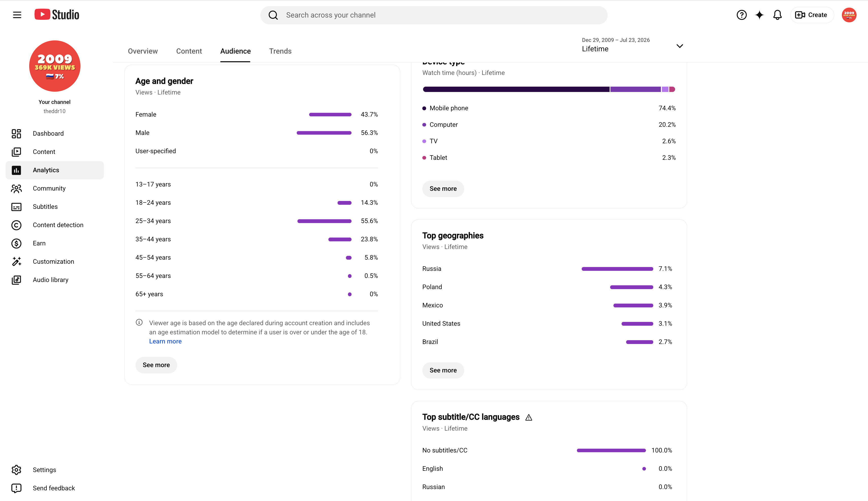The width and height of the screenshot is (868, 501).
Task: Click See more under Top geographies
Action: coord(443,370)
